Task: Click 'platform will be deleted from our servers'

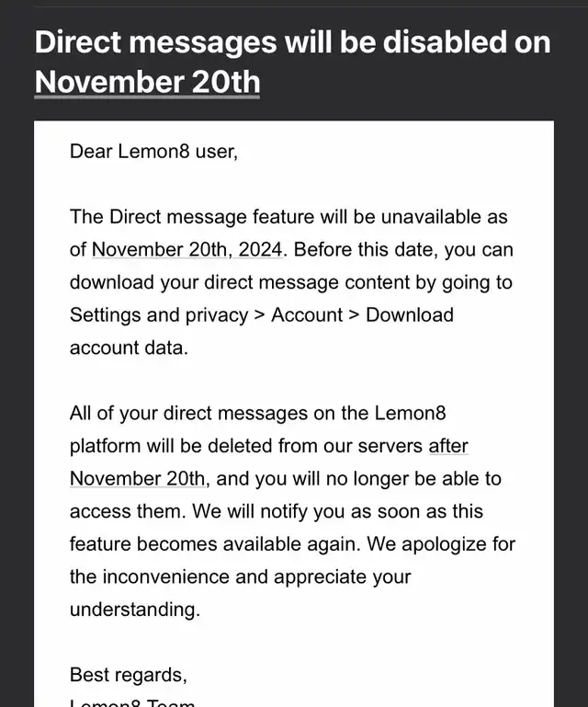Action: click(x=246, y=446)
